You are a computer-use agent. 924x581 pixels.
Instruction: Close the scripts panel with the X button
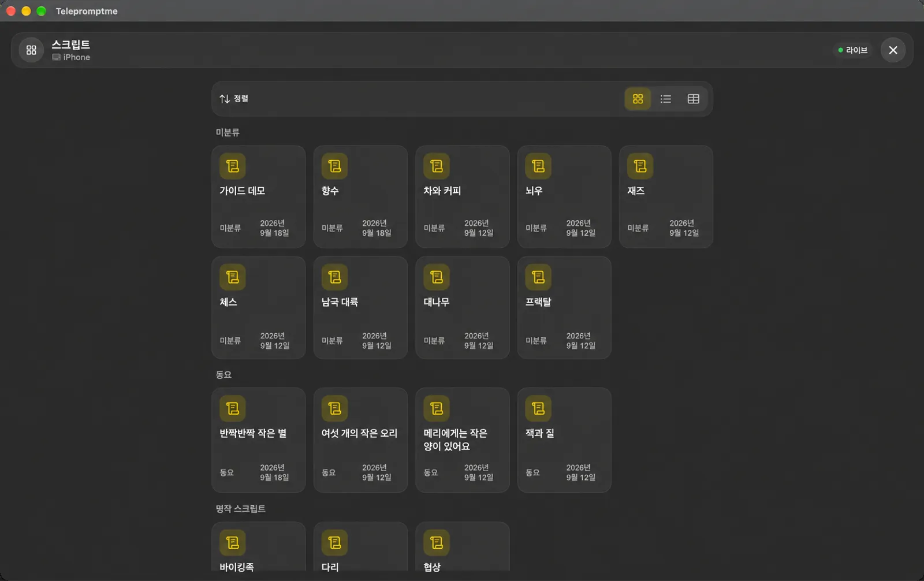click(x=893, y=50)
